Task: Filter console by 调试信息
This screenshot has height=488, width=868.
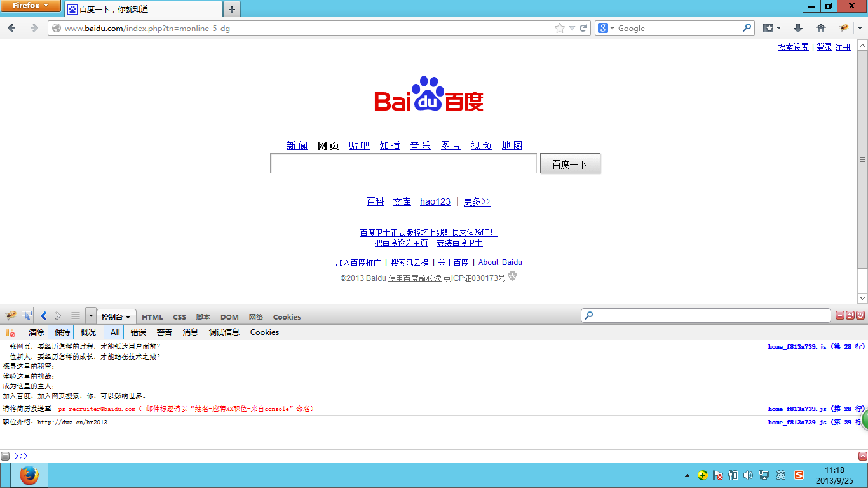Action: pyautogui.click(x=224, y=332)
